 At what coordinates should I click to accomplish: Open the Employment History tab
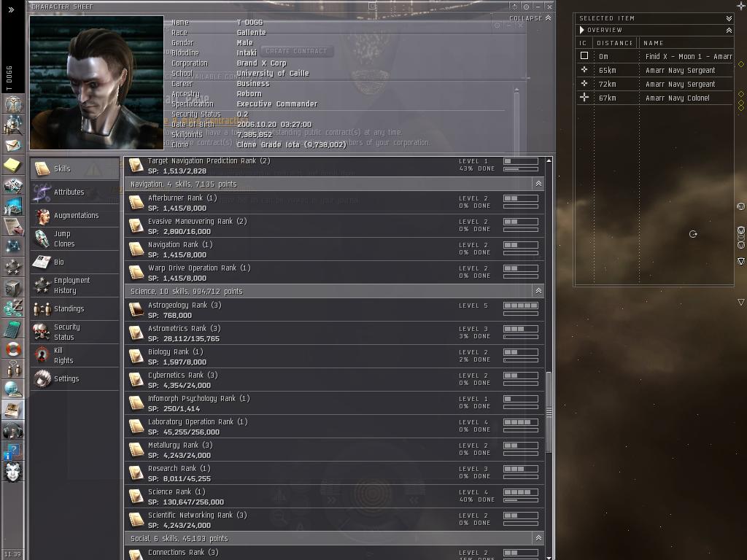pyautogui.click(x=75, y=285)
